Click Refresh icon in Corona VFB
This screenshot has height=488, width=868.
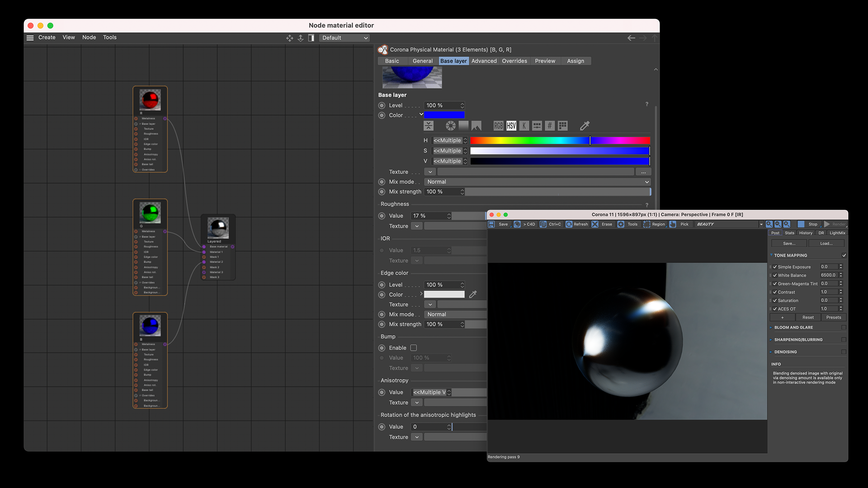tap(569, 224)
